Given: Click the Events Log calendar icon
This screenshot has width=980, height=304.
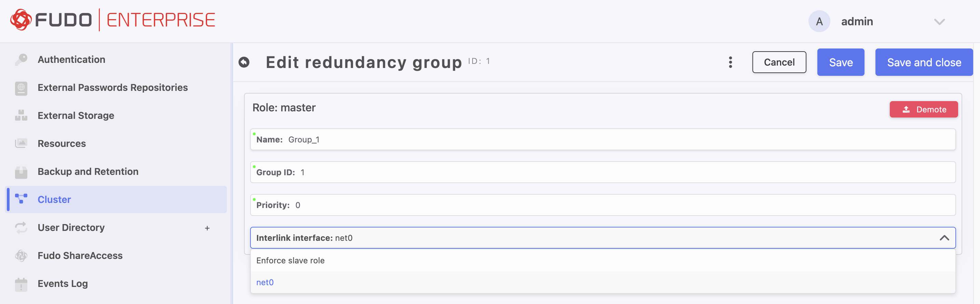Looking at the screenshot, I should tap(21, 284).
